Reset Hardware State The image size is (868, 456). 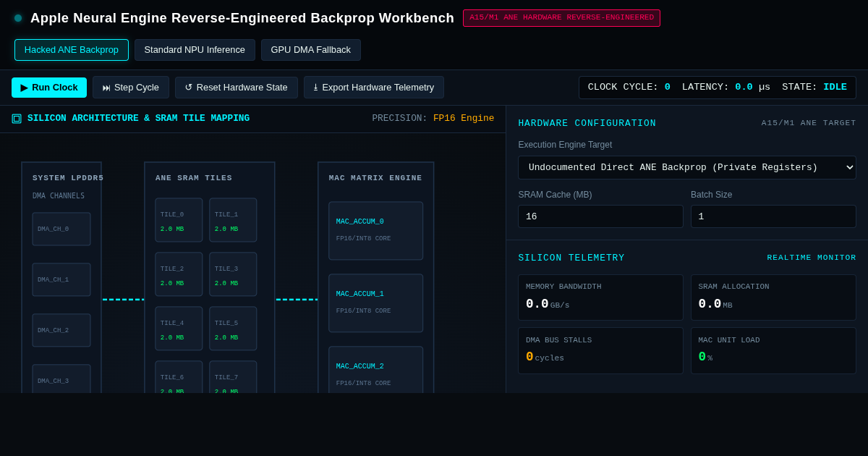(x=237, y=88)
